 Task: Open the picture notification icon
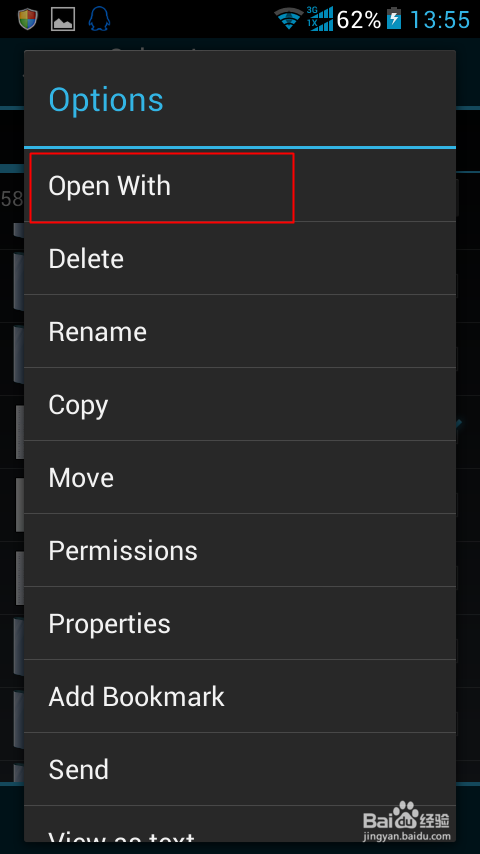tap(63, 20)
